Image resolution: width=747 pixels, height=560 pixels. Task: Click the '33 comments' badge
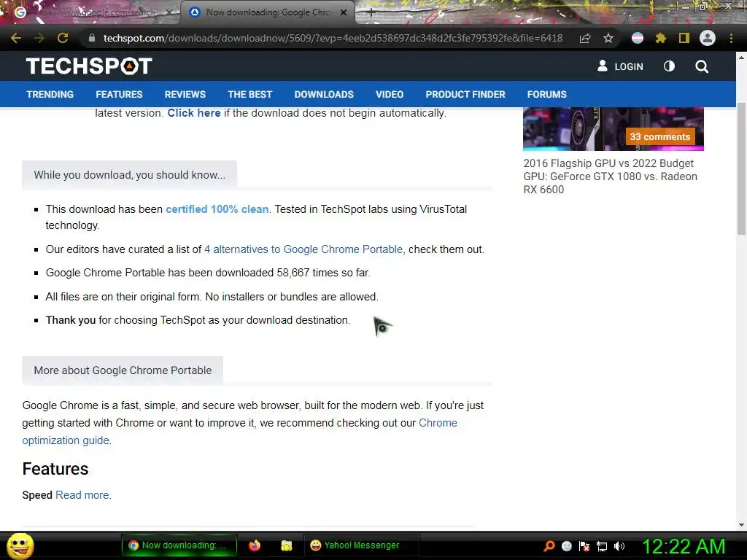[659, 136]
